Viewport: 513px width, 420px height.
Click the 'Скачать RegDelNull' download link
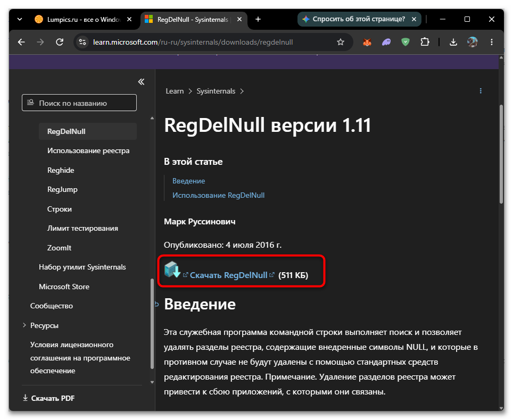pyautogui.click(x=228, y=275)
